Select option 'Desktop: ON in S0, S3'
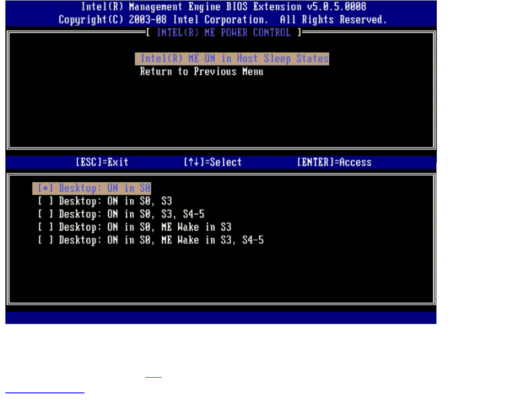532x401 pixels. (105, 201)
